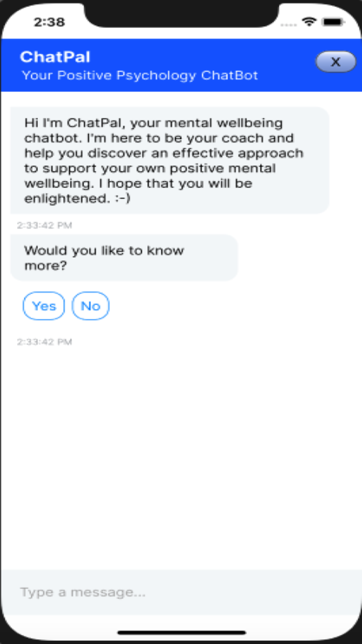362x644 pixels.
Task: Select the message input bar at the bottom
Action: tap(181, 592)
